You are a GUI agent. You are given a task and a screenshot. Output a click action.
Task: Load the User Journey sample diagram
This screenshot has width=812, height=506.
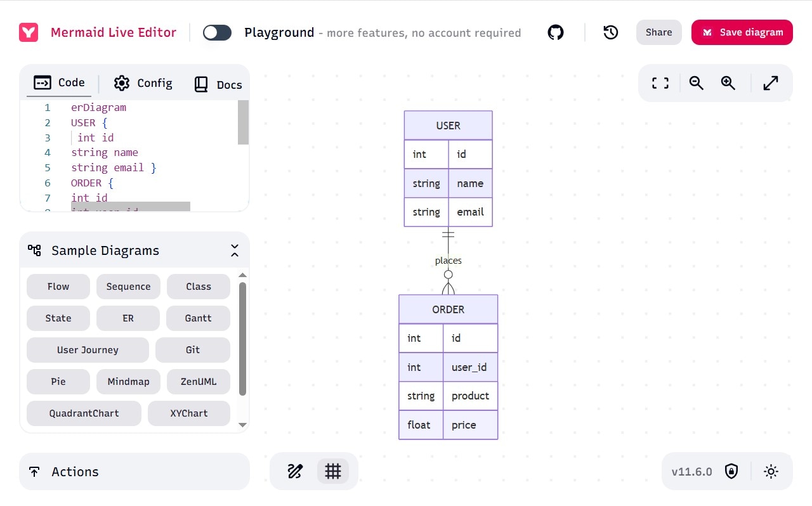88,350
